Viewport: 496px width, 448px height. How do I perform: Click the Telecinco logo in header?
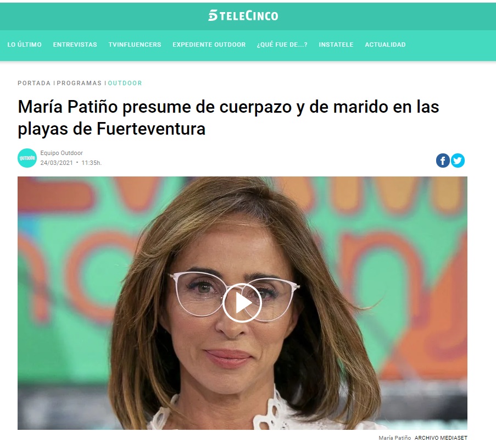(x=243, y=15)
